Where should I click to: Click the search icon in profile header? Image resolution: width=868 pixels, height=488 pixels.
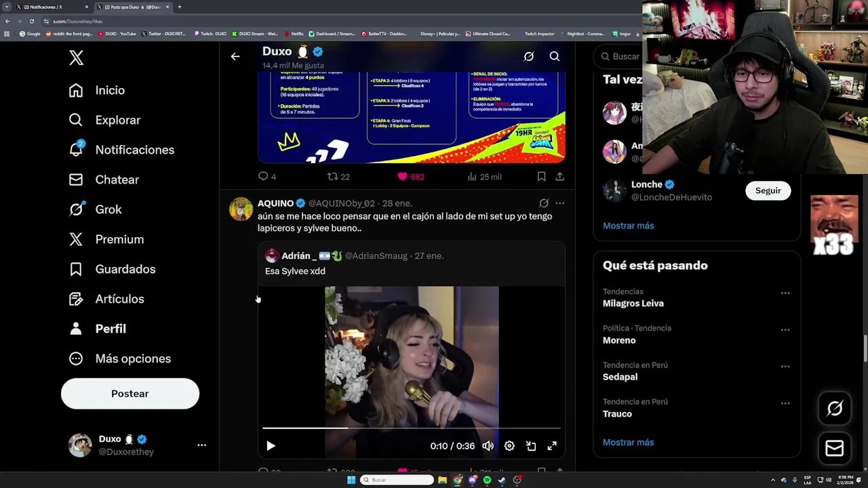coord(555,57)
